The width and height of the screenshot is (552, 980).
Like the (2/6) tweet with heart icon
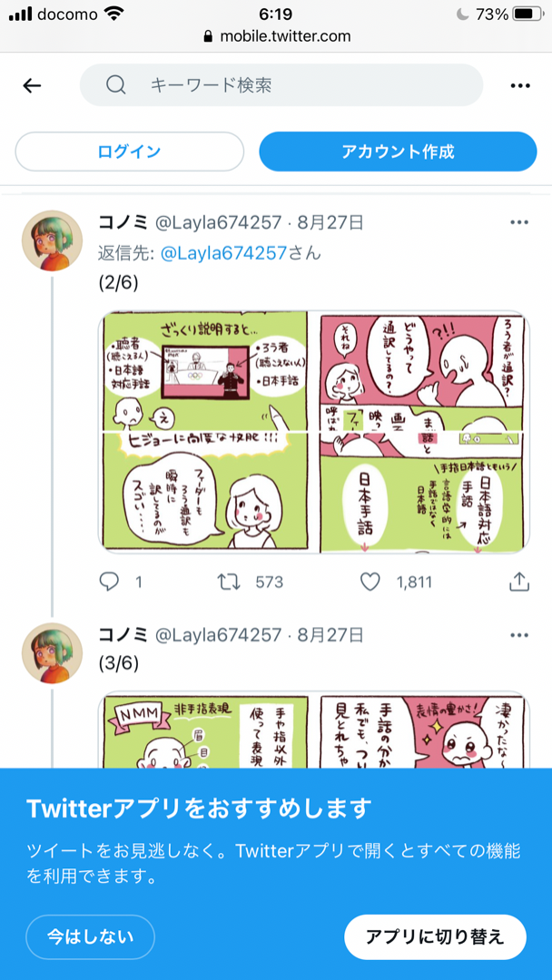tap(370, 582)
